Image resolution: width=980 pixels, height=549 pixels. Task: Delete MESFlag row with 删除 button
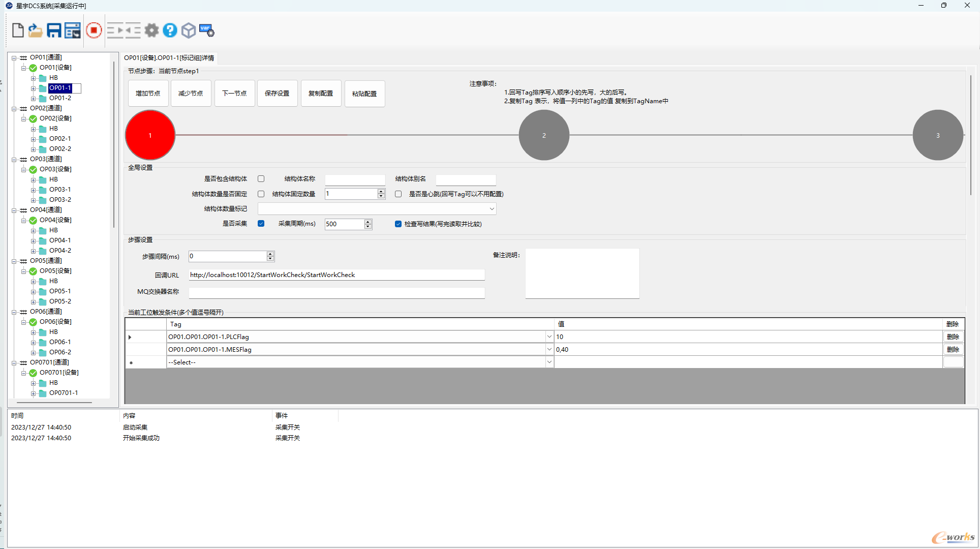(953, 349)
